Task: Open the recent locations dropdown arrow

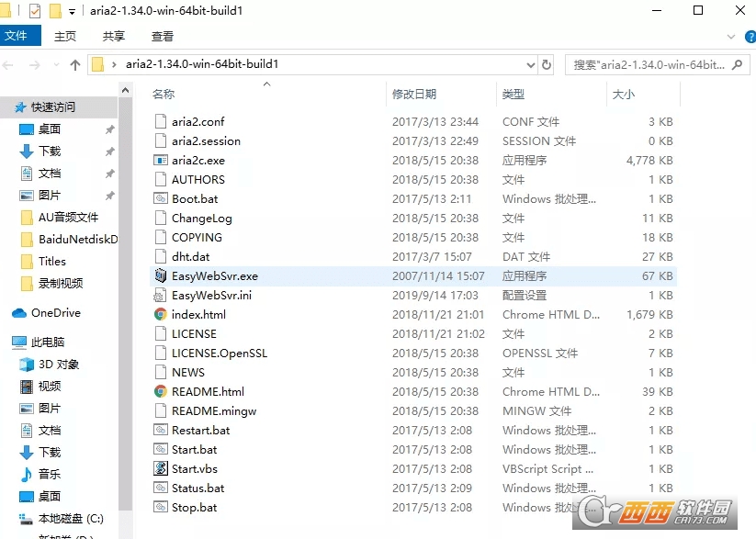Action: tap(56, 64)
